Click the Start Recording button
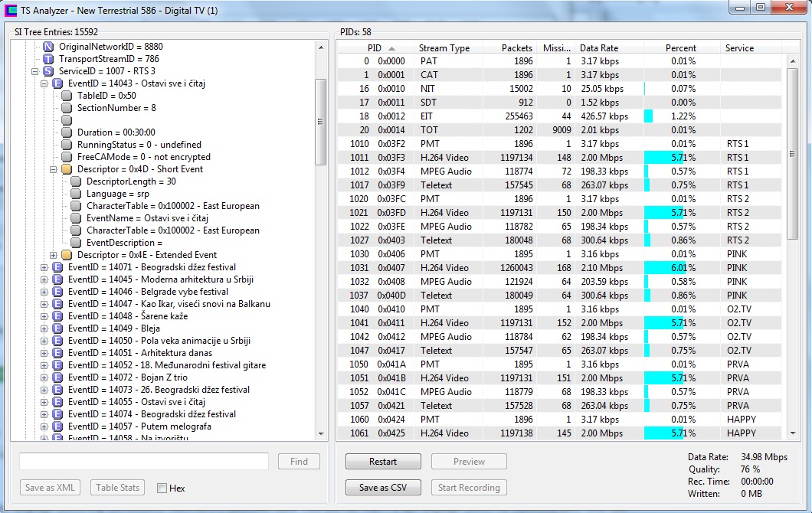Screen dimensions: 812x513 pos(469,488)
